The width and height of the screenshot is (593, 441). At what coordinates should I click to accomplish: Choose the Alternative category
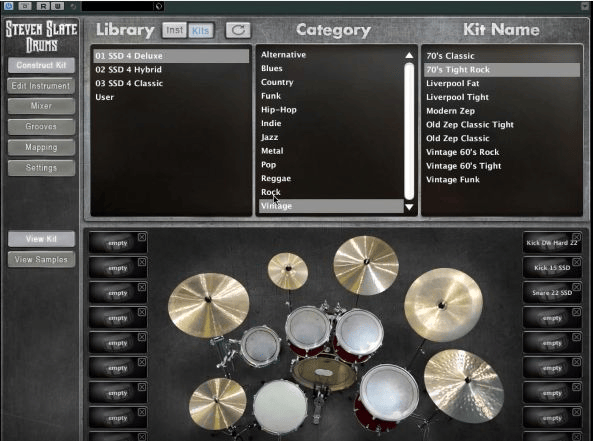point(331,55)
